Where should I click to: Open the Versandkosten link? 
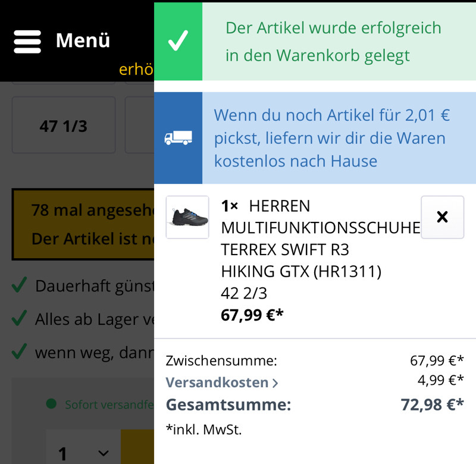[x=217, y=383]
